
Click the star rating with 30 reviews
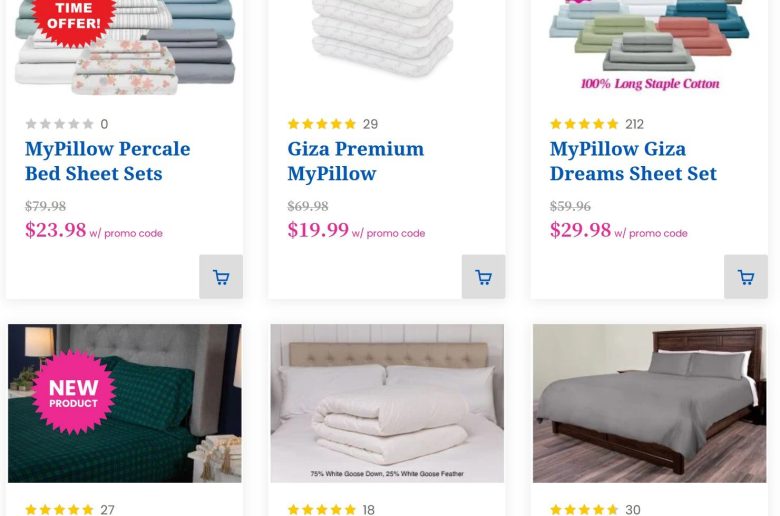[584, 510]
